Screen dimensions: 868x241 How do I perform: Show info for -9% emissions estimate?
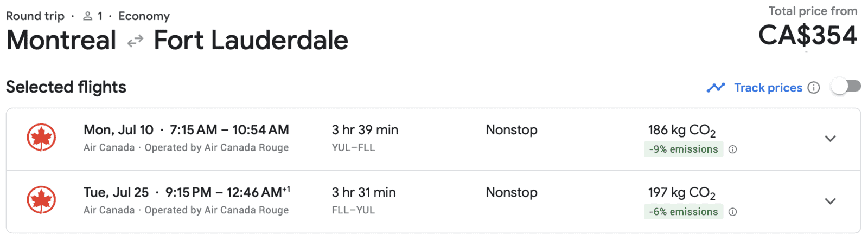click(732, 149)
